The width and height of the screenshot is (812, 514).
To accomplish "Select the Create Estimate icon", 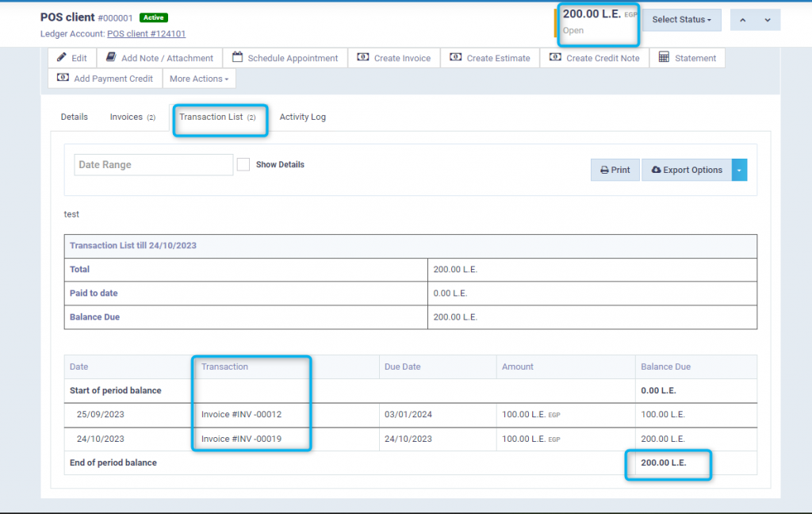I will pos(456,57).
